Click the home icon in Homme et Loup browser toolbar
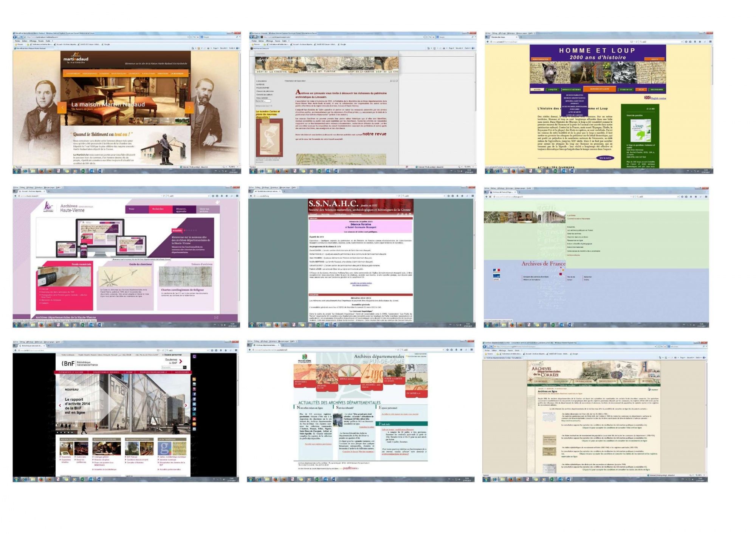This screenshot has width=756, height=534. coord(700,42)
